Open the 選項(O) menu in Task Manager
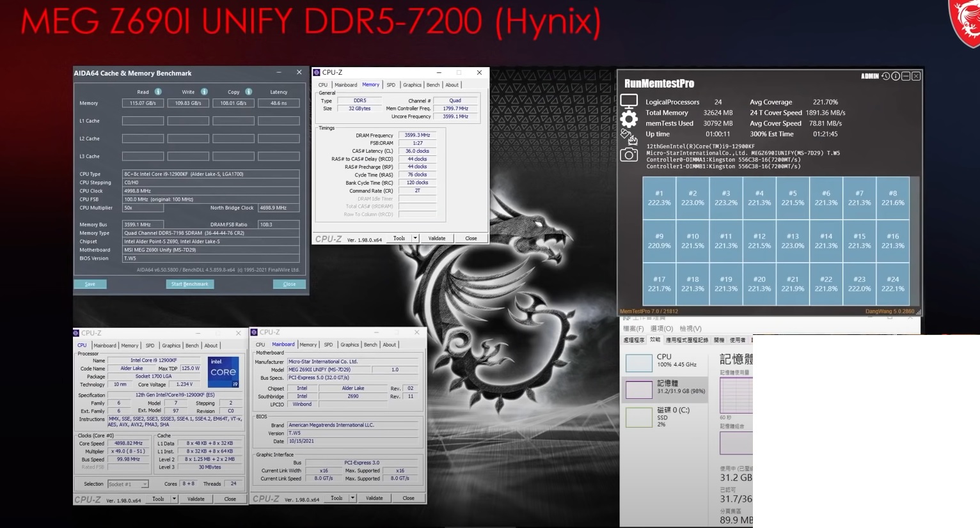Screen dimensions: 980x528 pyautogui.click(x=661, y=329)
